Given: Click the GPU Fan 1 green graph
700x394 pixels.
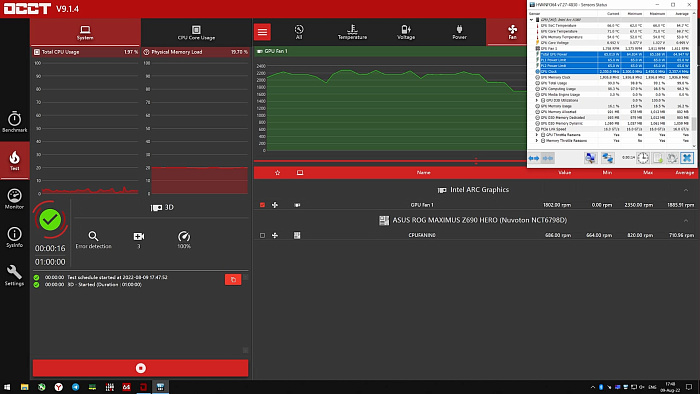Looking at the screenshot, I should [396, 109].
